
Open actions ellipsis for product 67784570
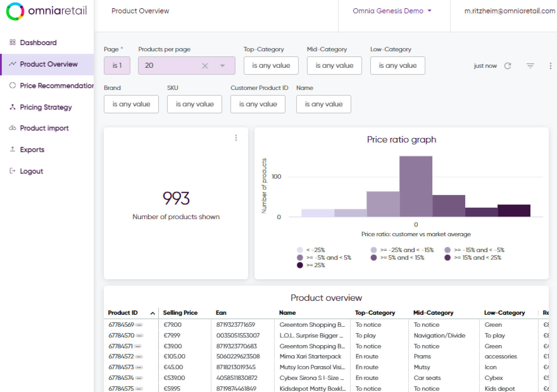pyautogui.click(x=140, y=336)
